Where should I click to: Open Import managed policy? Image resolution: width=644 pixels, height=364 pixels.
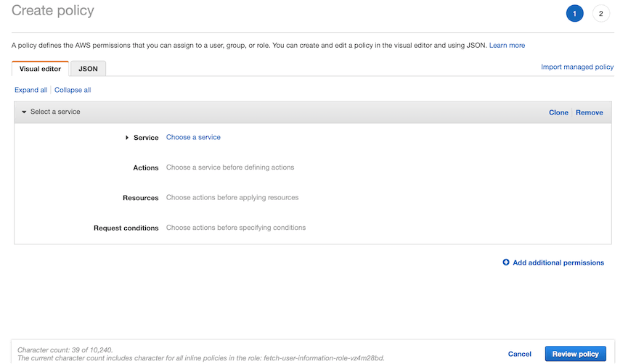577,67
